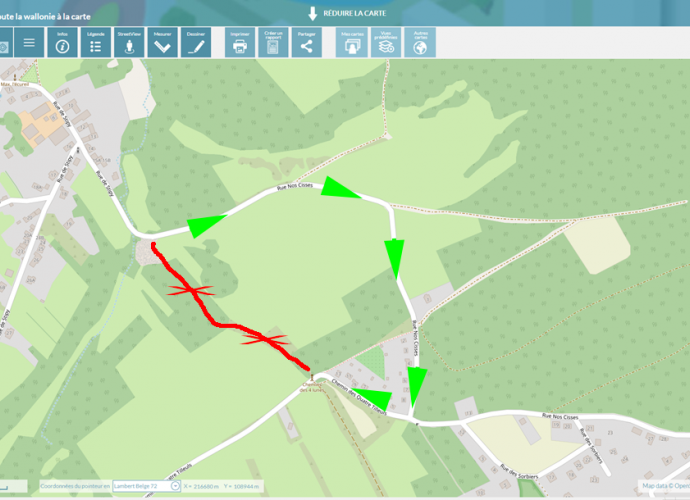Click the Chemin des Quatre Tilleuls label
The width and height of the screenshot is (690, 500).
coord(359,397)
